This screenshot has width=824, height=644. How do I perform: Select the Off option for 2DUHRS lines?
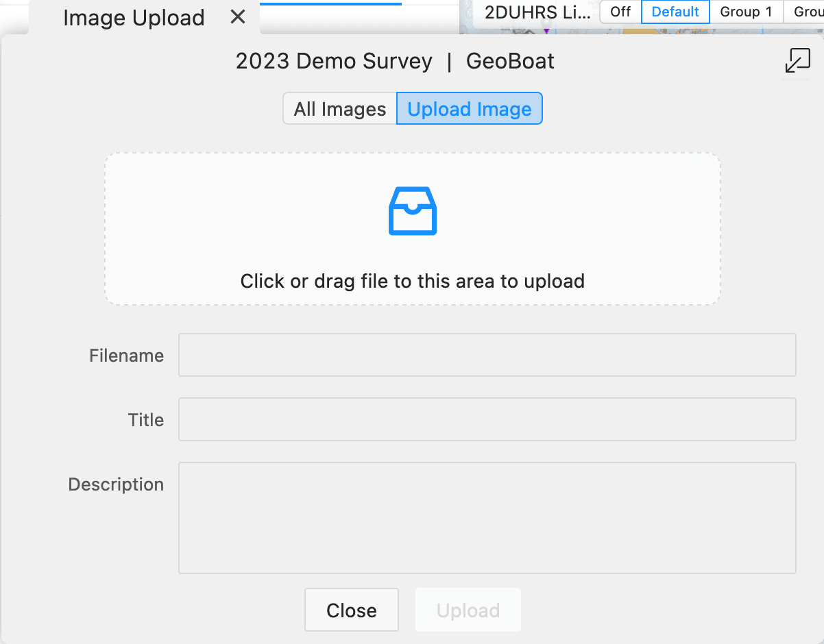[620, 12]
